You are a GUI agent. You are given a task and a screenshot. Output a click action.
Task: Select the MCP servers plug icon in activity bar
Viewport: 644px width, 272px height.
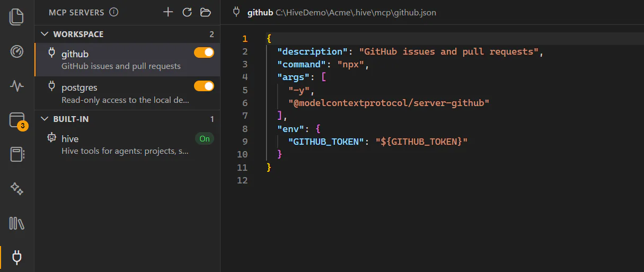click(x=17, y=258)
